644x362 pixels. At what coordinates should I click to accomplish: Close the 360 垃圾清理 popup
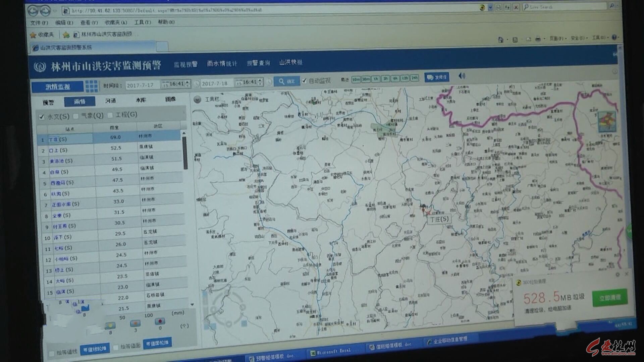coord(626,274)
